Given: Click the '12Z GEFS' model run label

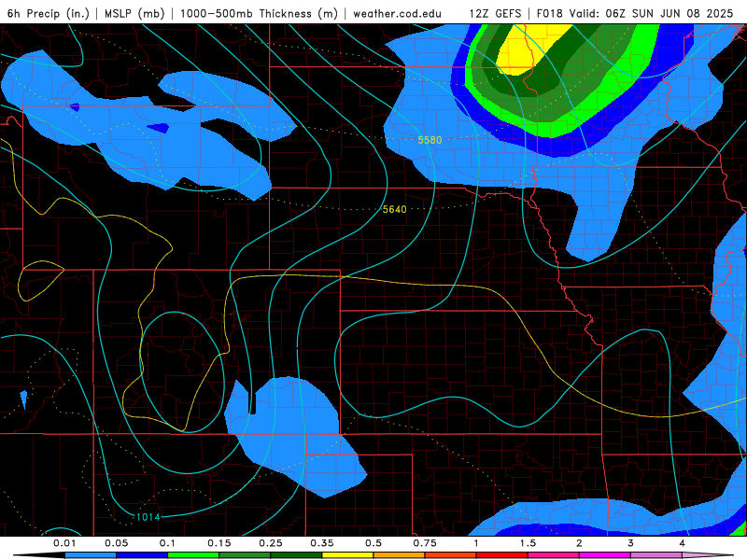Looking at the screenshot, I should coord(495,13).
